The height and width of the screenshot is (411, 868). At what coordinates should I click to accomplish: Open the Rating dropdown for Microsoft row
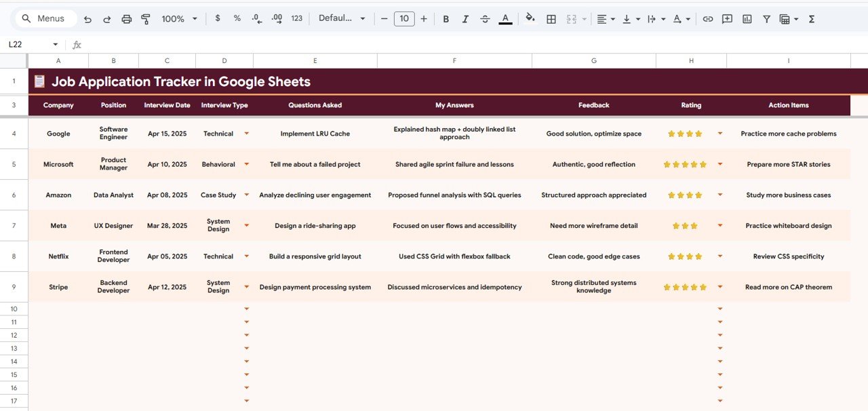[719, 164]
